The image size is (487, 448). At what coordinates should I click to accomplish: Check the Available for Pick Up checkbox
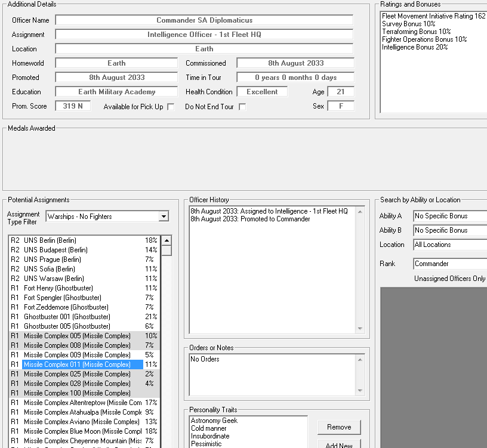tap(171, 107)
